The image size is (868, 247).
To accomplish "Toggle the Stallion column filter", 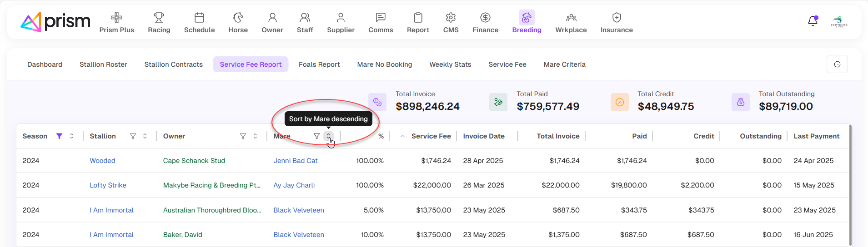I will pyautogui.click(x=133, y=136).
